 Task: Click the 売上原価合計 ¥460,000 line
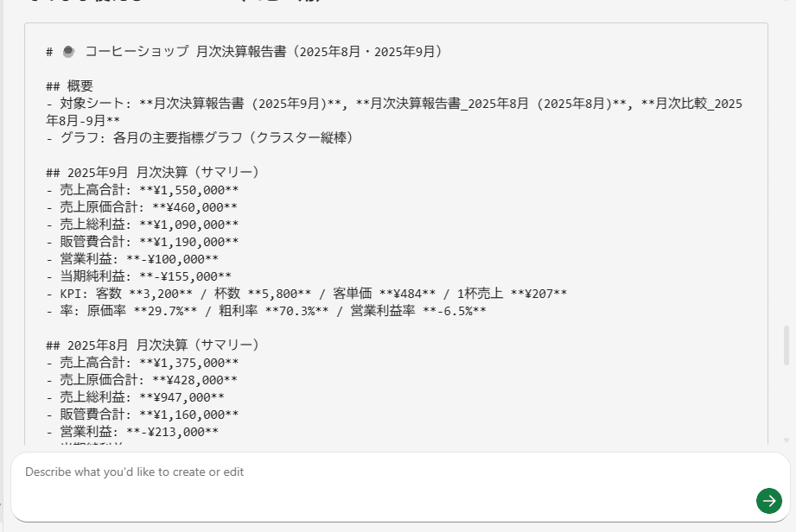coord(143,207)
